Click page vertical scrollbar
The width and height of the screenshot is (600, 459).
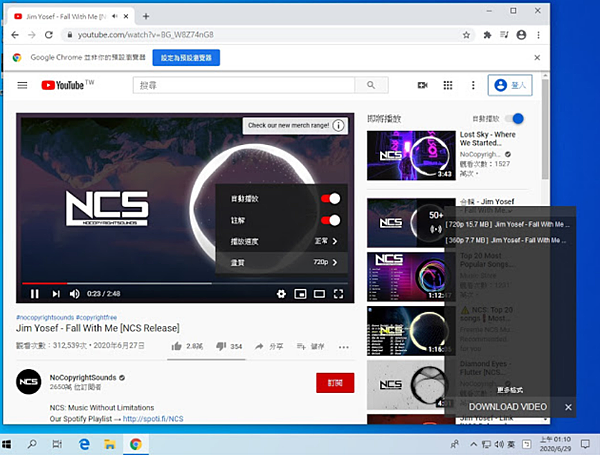coord(545,129)
